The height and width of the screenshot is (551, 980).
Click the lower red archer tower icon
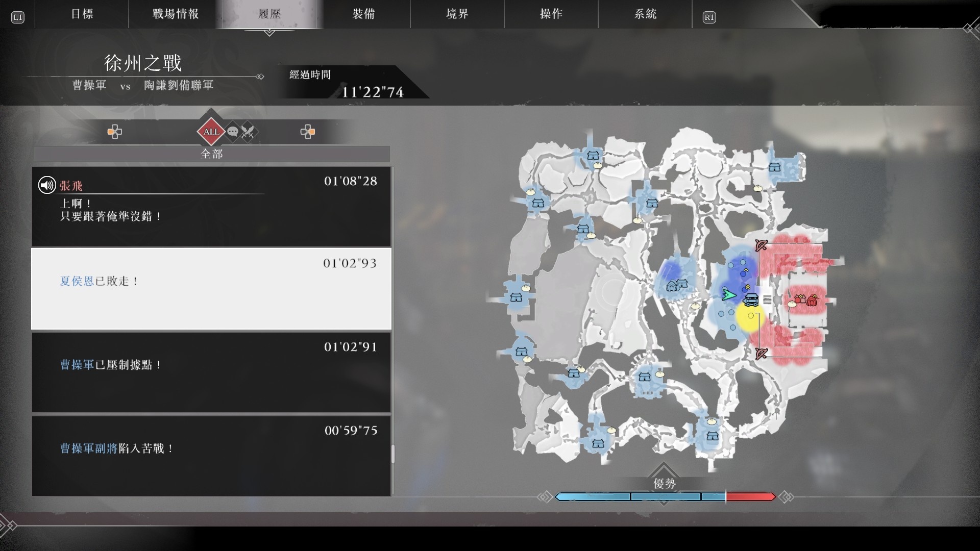(761, 353)
